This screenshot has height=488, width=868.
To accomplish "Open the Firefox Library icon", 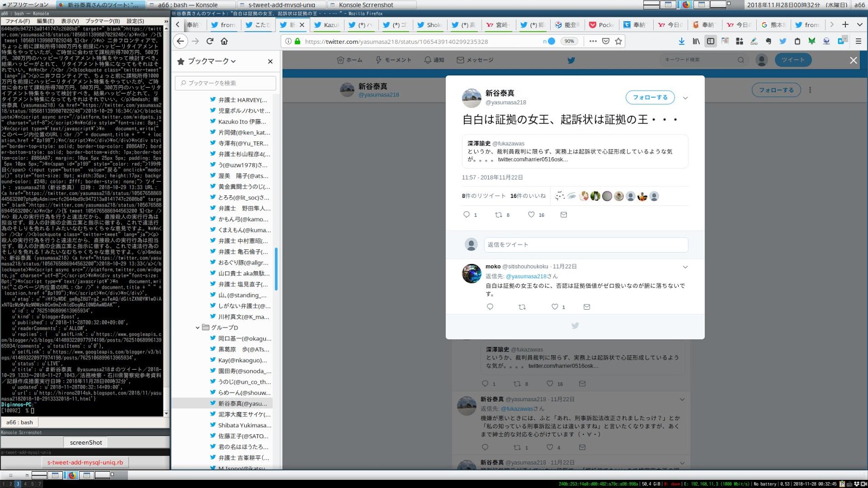I will (696, 41).
